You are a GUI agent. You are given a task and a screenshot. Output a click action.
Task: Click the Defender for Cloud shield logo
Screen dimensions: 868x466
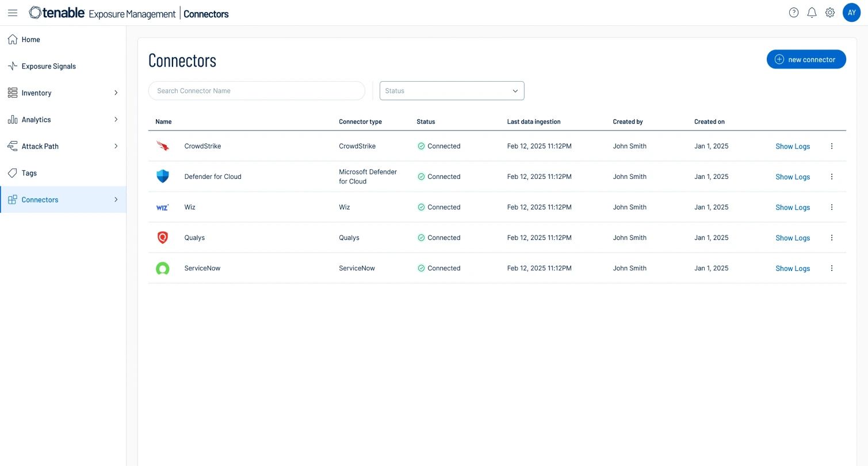pos(163,177)
